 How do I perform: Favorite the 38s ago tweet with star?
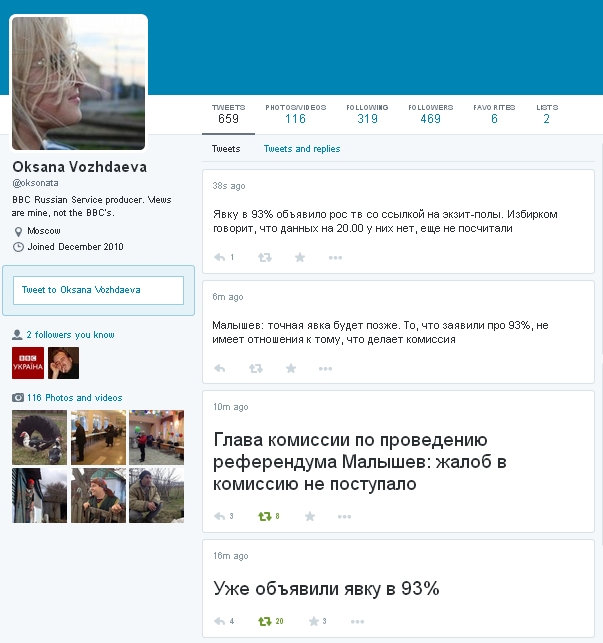[x=299, y=257]
